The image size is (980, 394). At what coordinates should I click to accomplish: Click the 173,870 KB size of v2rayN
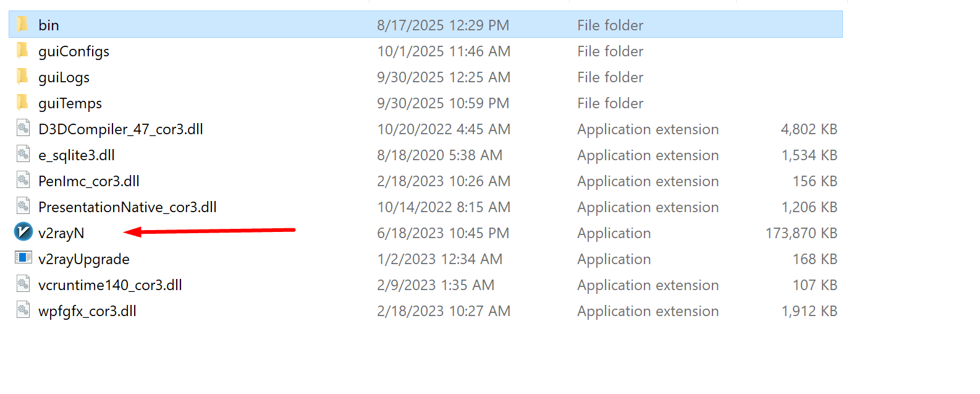click(x=801, y=233)
